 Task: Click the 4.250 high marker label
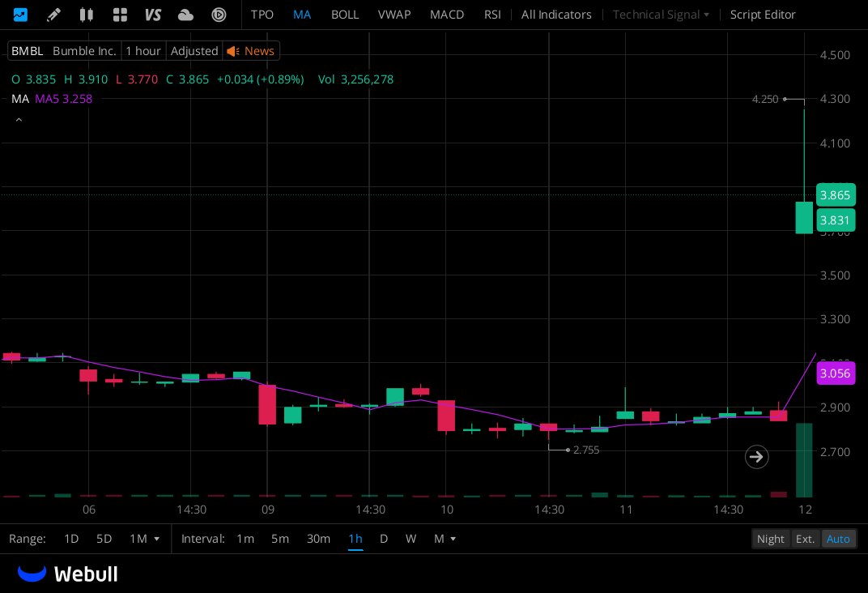pyautogui.click(x=764, y=99)
